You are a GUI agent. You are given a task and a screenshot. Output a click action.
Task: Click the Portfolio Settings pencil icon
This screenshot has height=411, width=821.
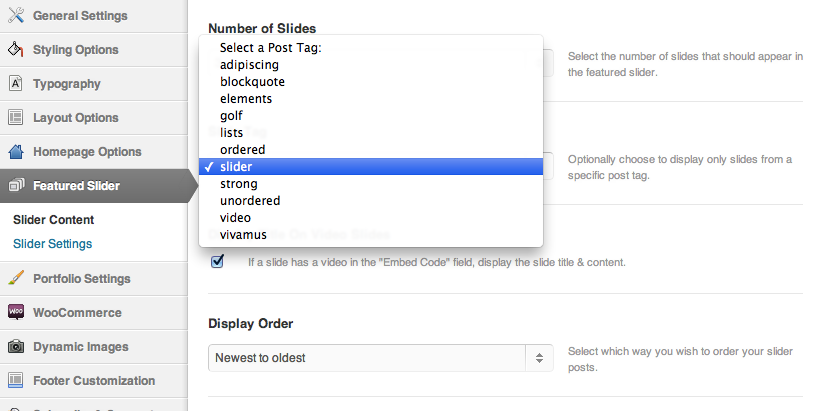pos(16,279)
